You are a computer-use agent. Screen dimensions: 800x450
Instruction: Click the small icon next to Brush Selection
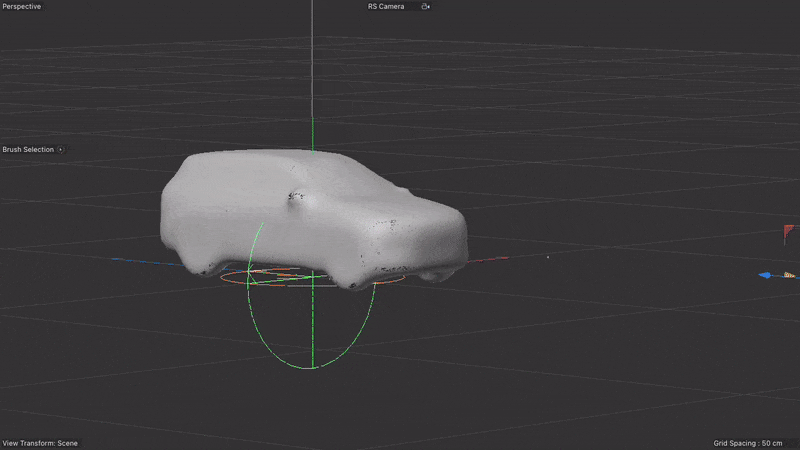61,149
